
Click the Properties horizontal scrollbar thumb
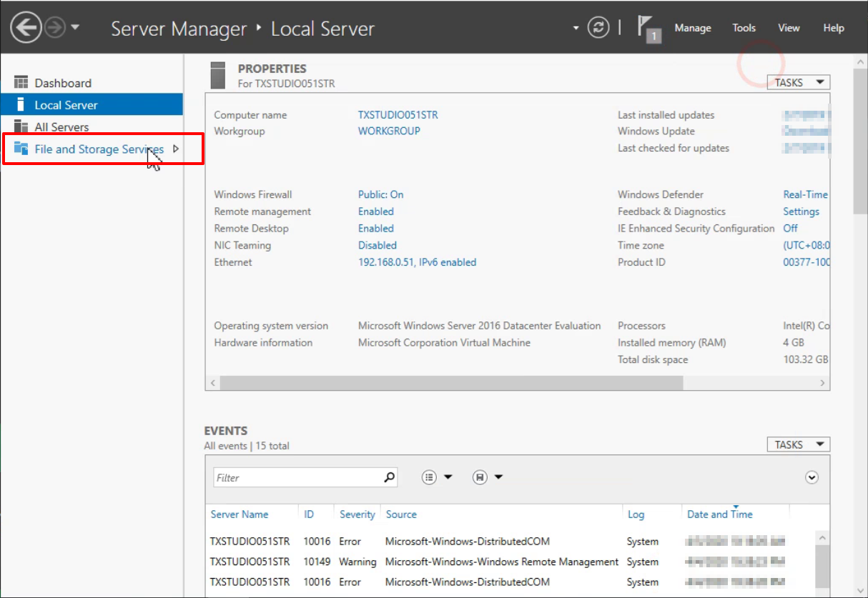(451, 384)
